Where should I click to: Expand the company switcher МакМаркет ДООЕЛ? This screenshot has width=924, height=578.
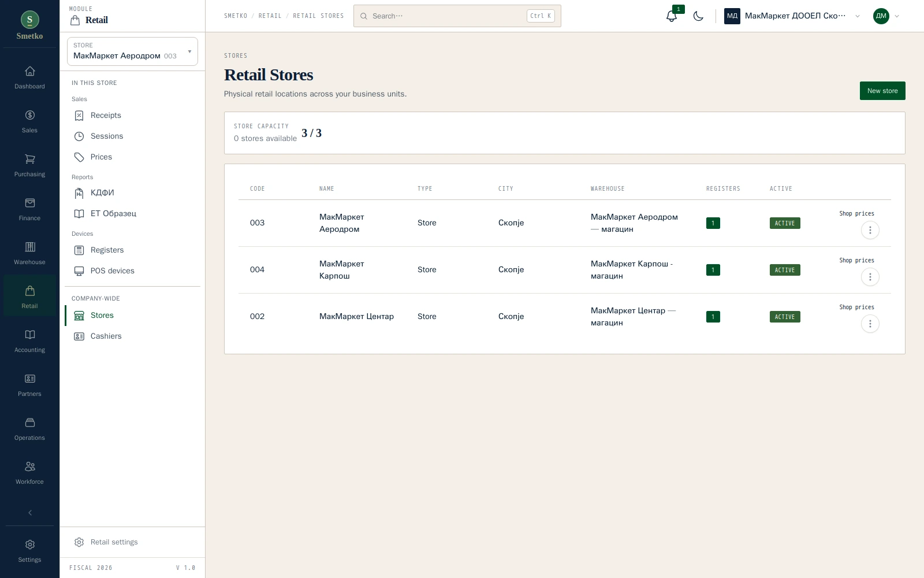(792, 16)
